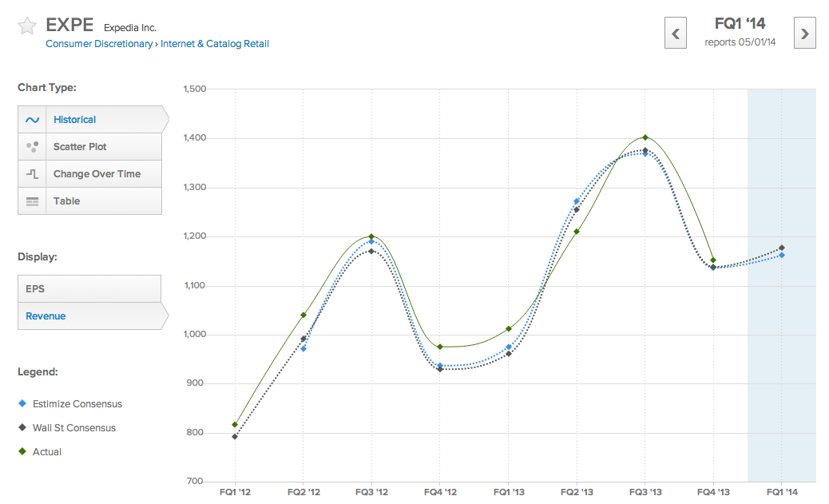Viewport: 829px width, 504px height.
Task: Click the blue Estimize point at FQ1 '14
Action: (x=782, y=256)
